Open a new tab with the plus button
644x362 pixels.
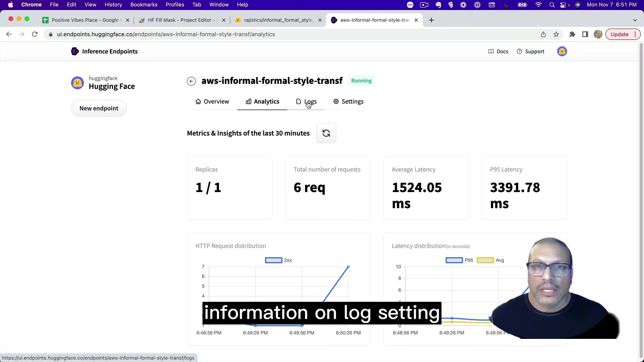pyautogui.click(x=431, y=20)
